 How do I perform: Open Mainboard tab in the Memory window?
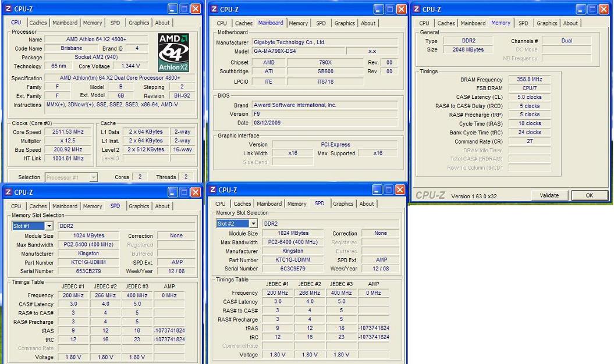point(473,23)
